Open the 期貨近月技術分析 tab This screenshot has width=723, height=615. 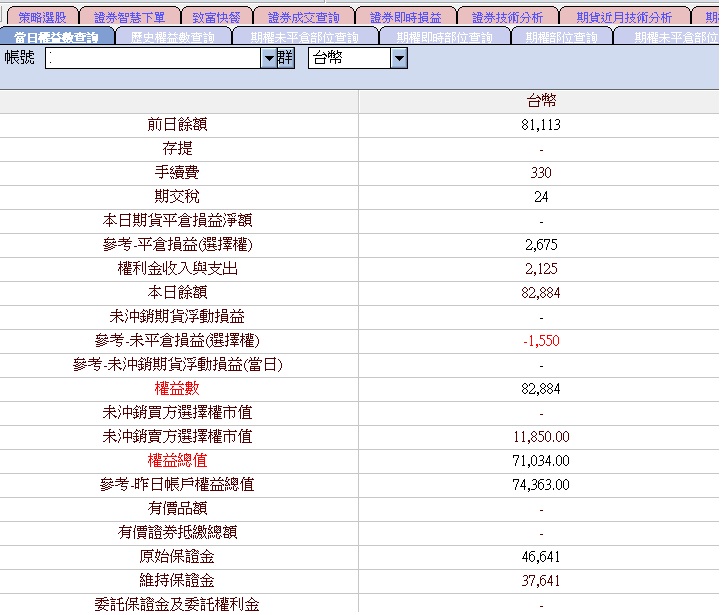[x=624, y=17]
